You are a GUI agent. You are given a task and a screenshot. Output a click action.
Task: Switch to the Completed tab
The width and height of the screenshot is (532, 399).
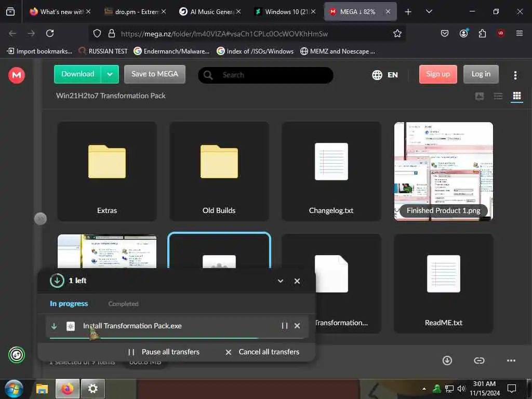tap(123, 303)
